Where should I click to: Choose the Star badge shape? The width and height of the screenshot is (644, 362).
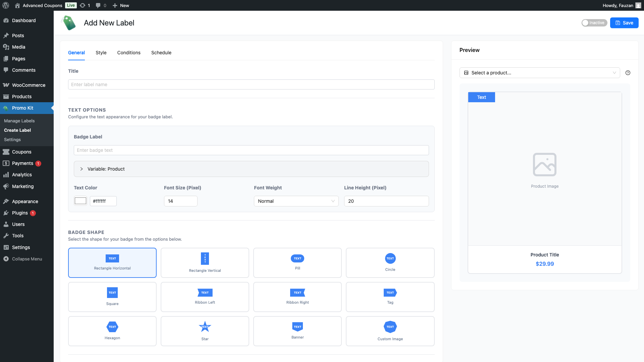(205, 331)
